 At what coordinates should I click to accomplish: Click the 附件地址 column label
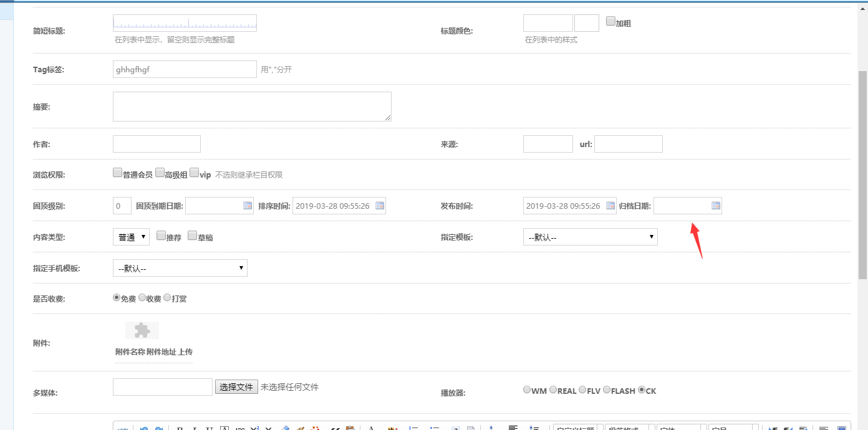point(162,352)
